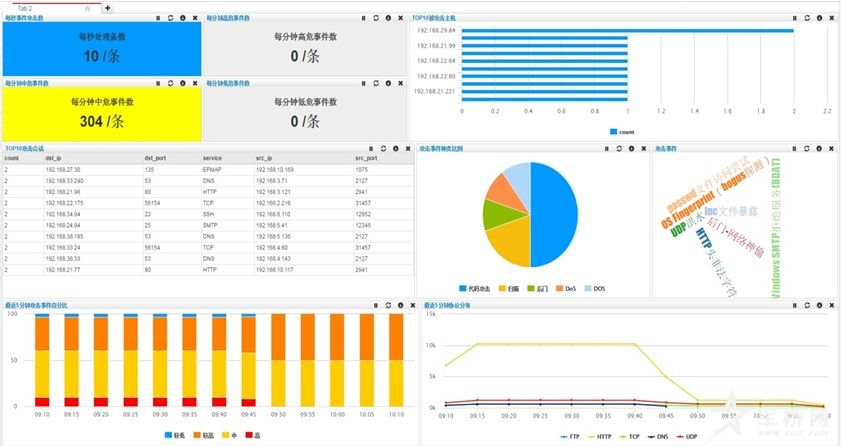This screenshot has height=446, width=841.
Task: Refresh the 每分钟高危事件数 panel
Action: (x=374, y=18)
